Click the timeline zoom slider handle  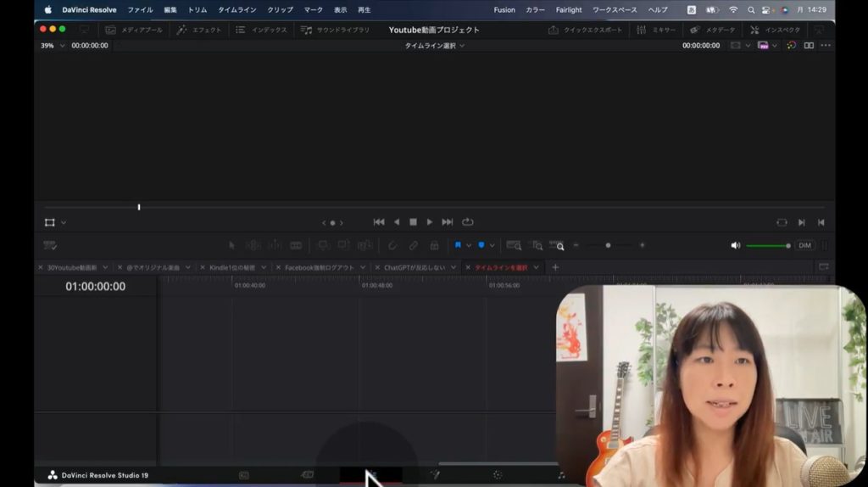coord(608,245)
